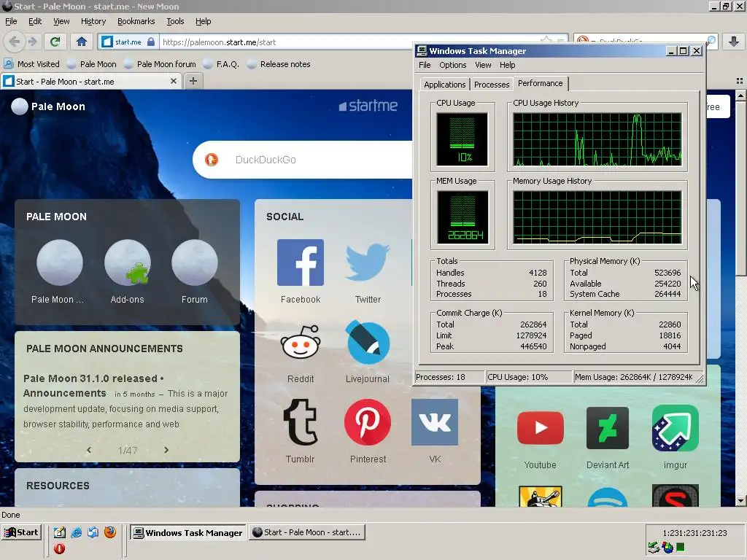Go back with the browser back arrow

[x=15, y=42]
